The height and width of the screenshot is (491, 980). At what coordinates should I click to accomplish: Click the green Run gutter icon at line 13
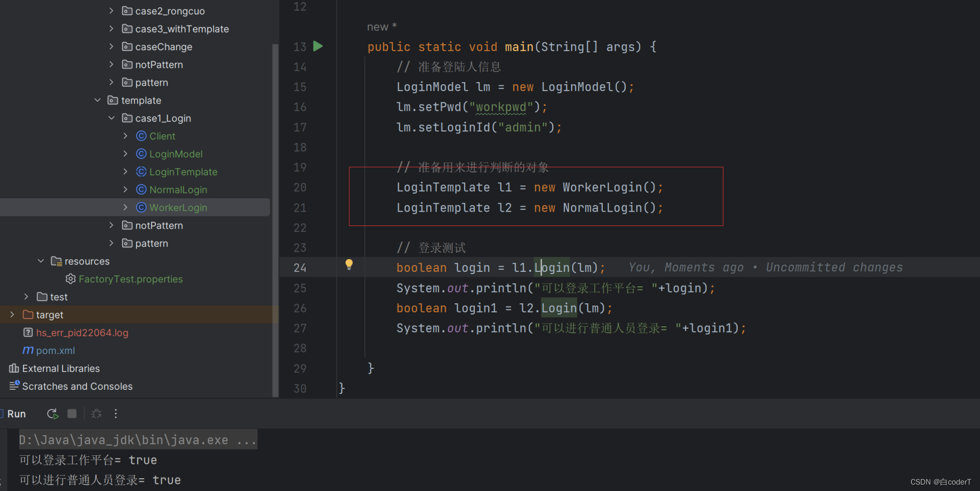point(318,46)
